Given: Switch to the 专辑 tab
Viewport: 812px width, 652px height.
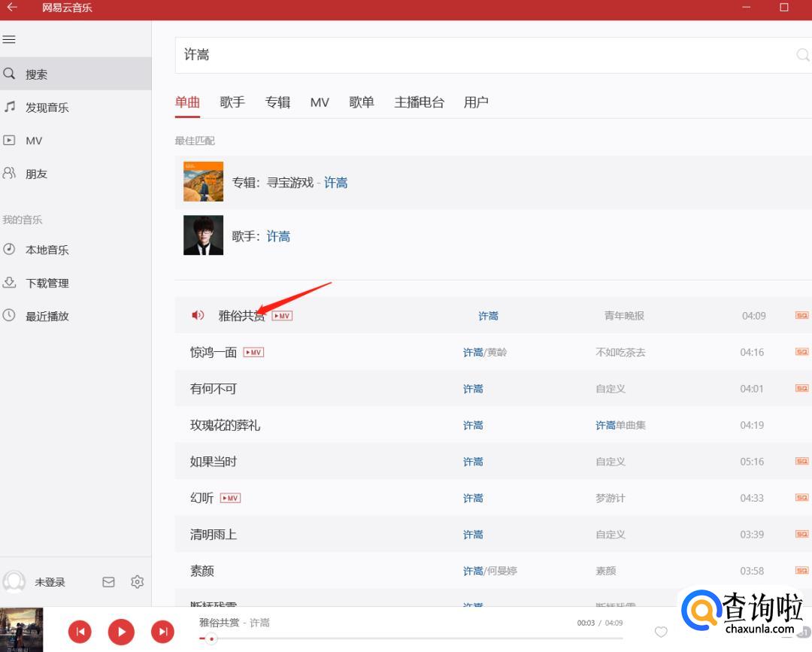Looking at the screenshot, I should [277, 102].
